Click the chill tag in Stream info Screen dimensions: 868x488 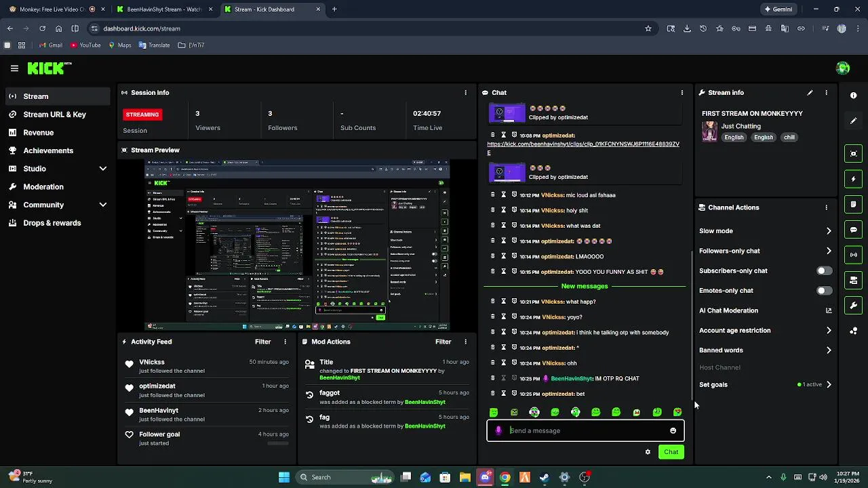point(789,138)
